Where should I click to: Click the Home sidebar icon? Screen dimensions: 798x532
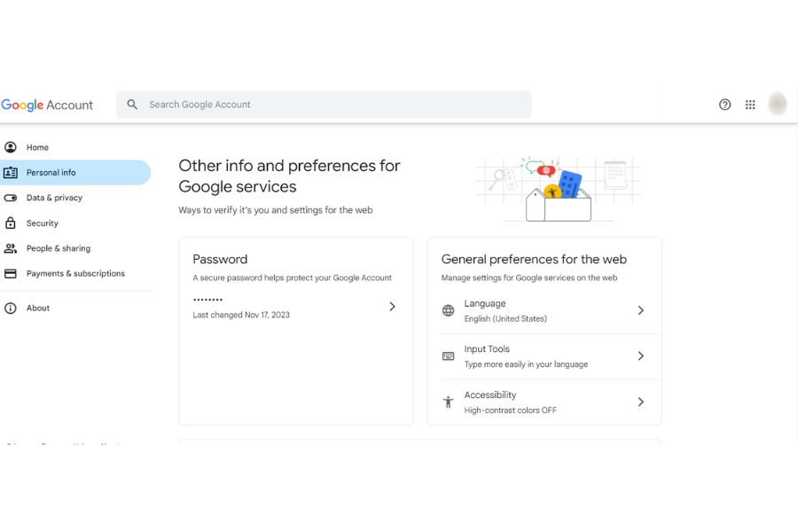click(11, 147)
